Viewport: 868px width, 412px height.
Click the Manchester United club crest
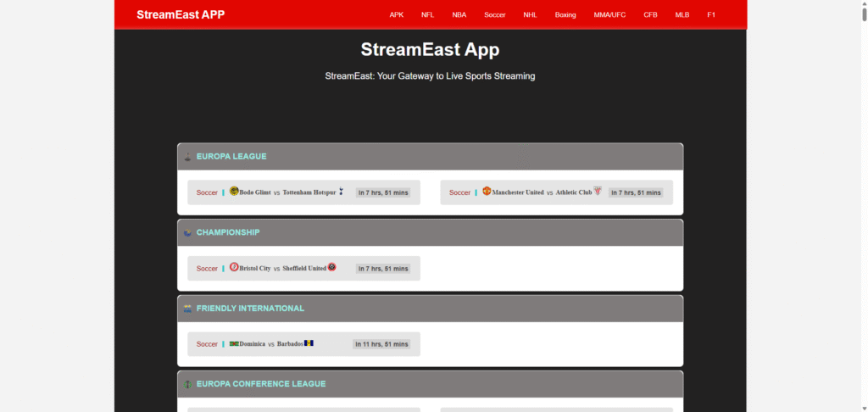[487, 191]
